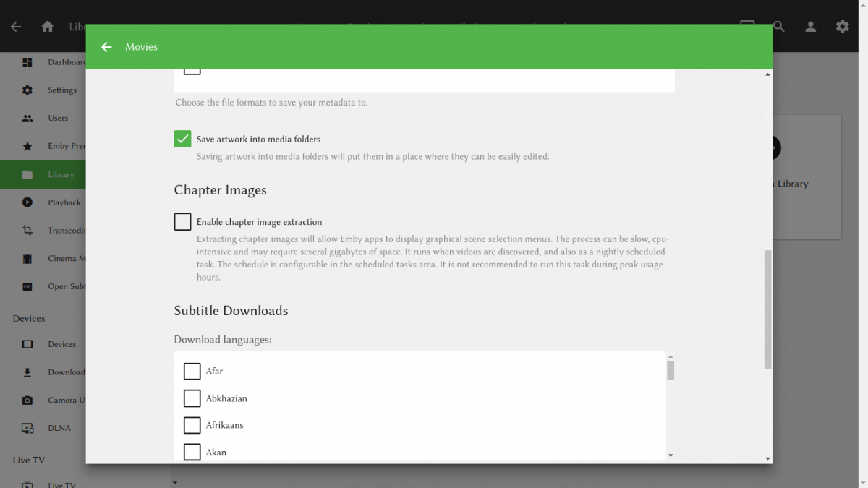Open Users menu item
The height and width of the screenshot is (488, 868).
(43, 118)
